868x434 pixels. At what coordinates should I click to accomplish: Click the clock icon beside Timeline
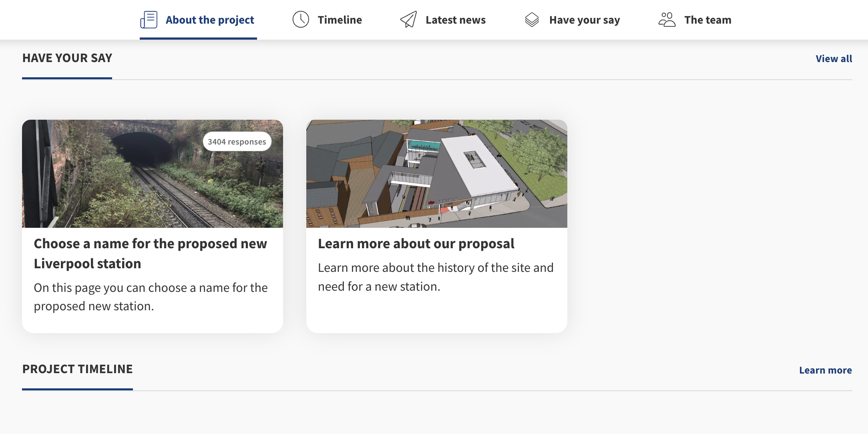301,20
